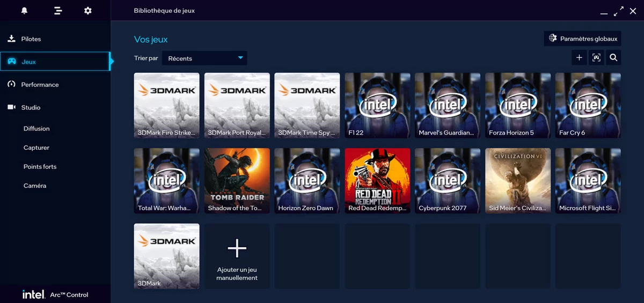Open 3DMark Fire Strike game tile
This screenshot has width=644, height=303.
point(166,106)
